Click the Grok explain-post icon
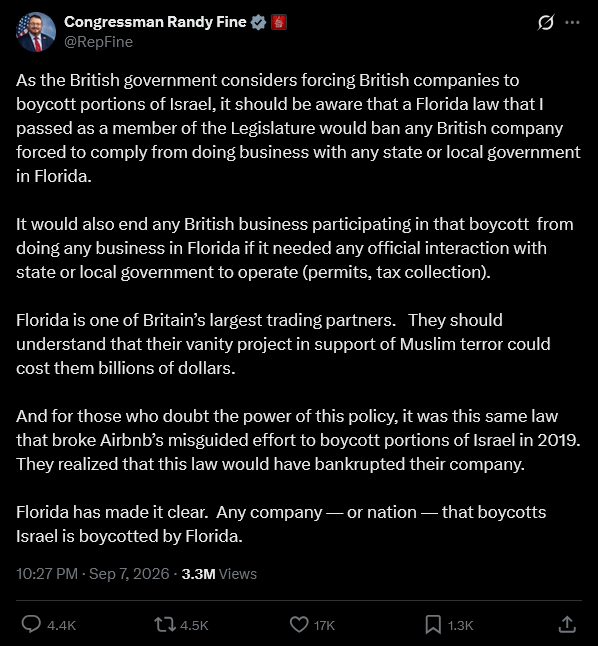598x646 pixels. click(x=545, y=22)
